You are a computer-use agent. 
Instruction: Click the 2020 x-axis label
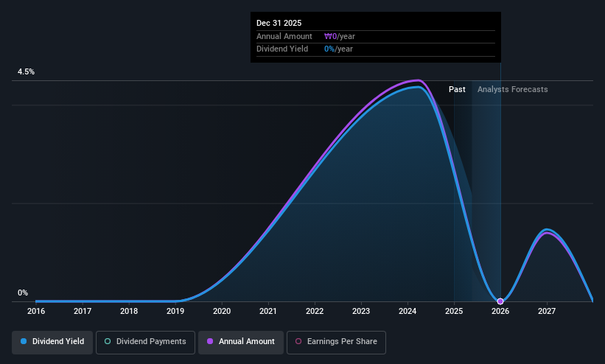(222, 311)
